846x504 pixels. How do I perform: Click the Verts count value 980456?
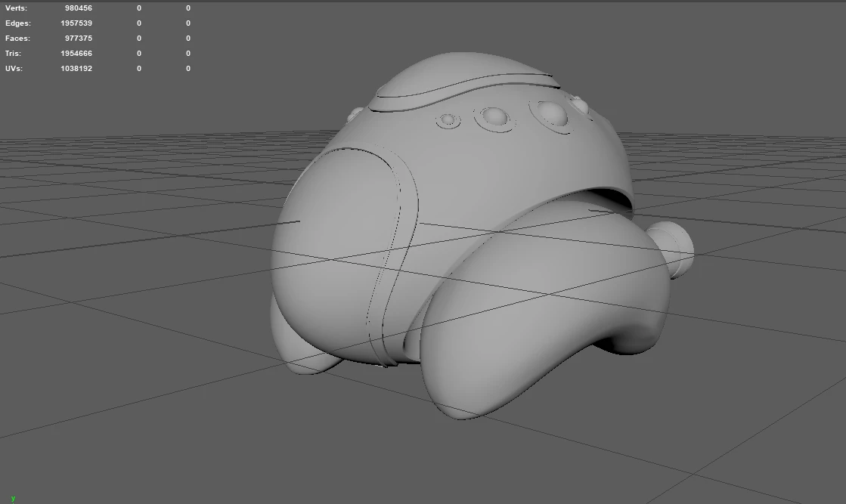click(x=78, y=8)
